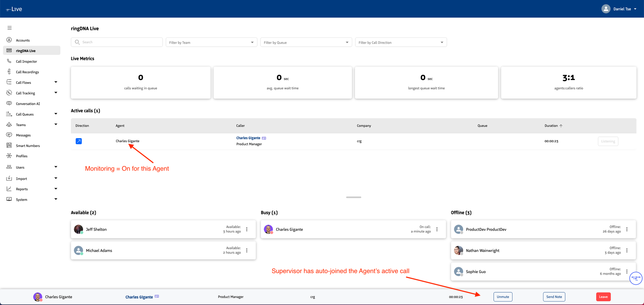Expand the Reports submenu arrow
This screenshot has height=305, width=644.
pos(56,189)
